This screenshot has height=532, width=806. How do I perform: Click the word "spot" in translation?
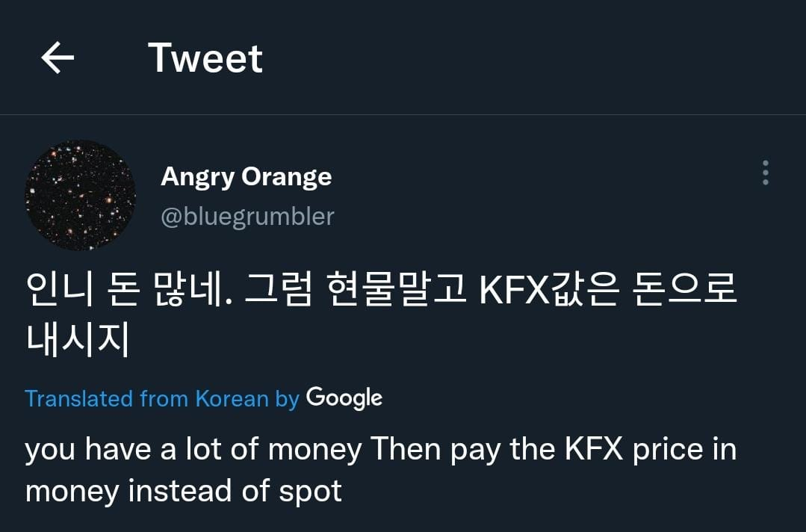tap(311, 491)
